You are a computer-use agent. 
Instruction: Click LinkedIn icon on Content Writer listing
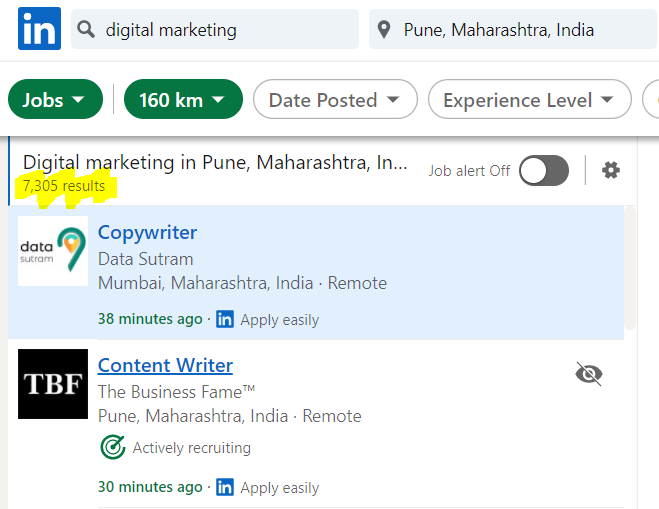(x=225, y=487)
